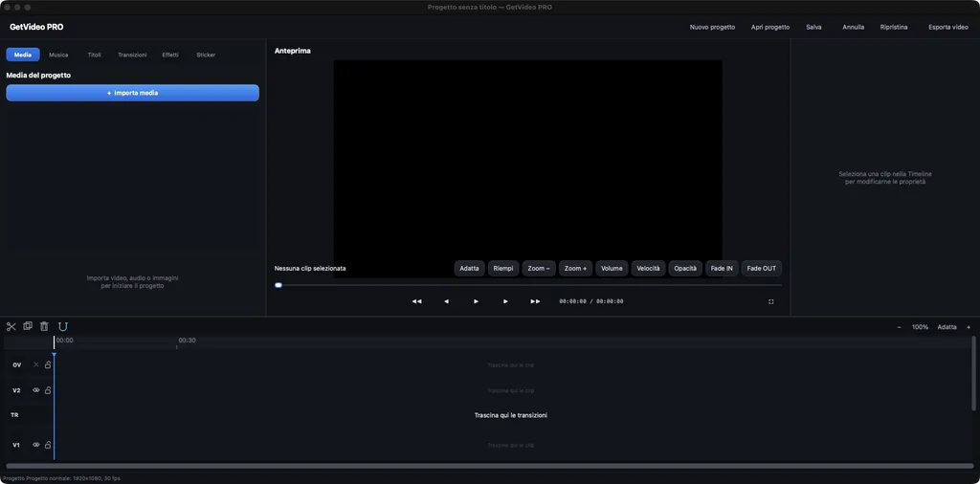This screenshot has width=980, height=484.
Task: Hide the V1 track with eye icon
Action: pyautogui.click(x=35, y=445)
